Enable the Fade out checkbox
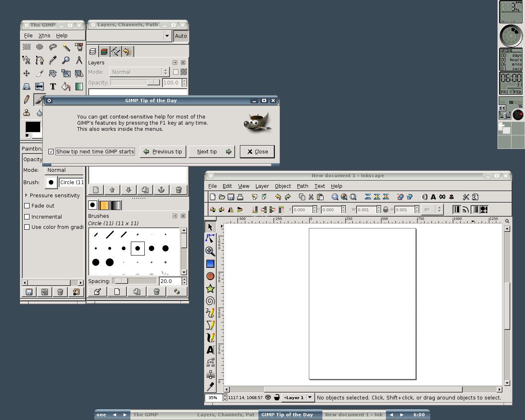 tap(27, 206)
